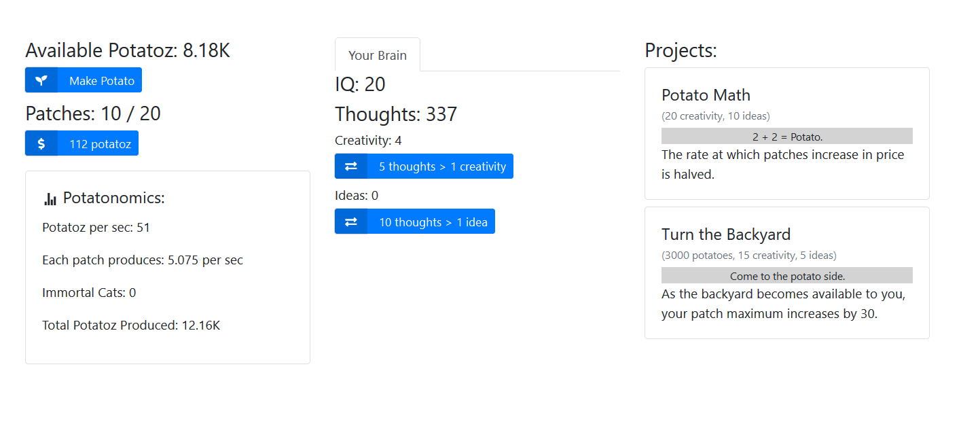The image size is (980, 422).
Task: Convert 10 thoughts into 1 idea
Action: pyautogui.click(x=415, y=222)
